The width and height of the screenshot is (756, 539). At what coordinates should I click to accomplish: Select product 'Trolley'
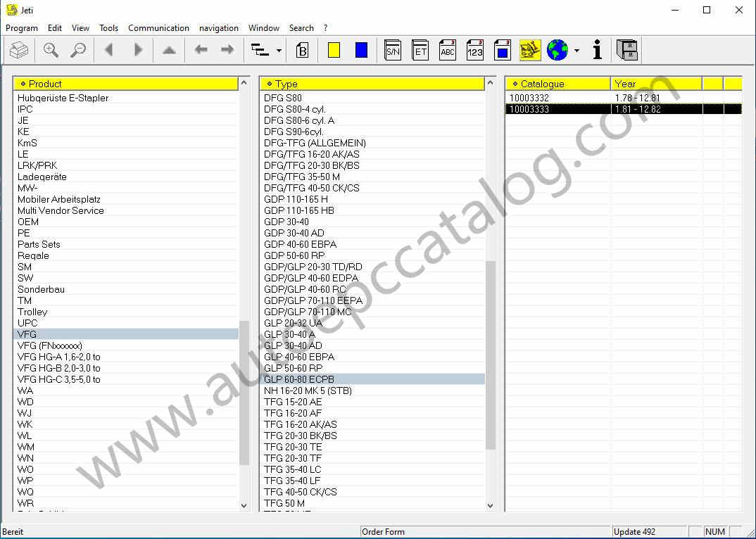126,312
